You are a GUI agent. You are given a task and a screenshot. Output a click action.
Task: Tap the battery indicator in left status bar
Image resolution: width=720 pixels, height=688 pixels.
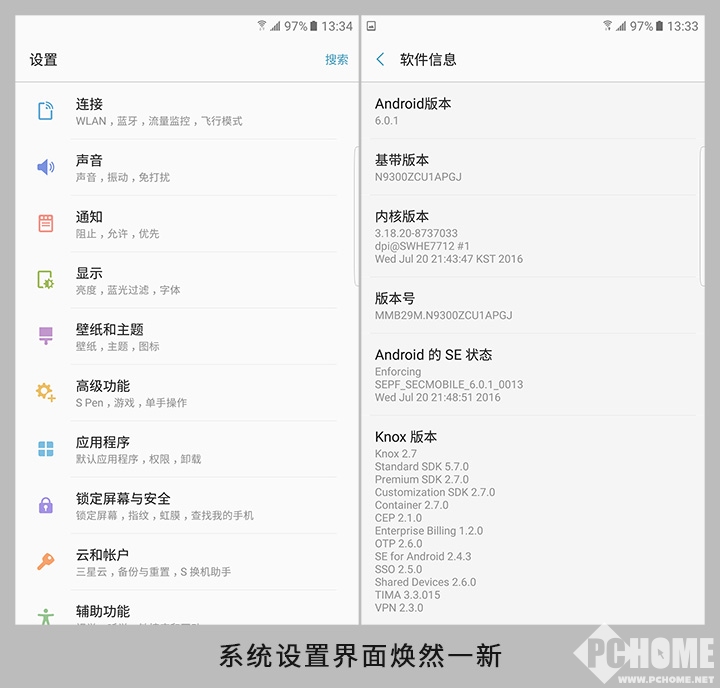[314, 26]
